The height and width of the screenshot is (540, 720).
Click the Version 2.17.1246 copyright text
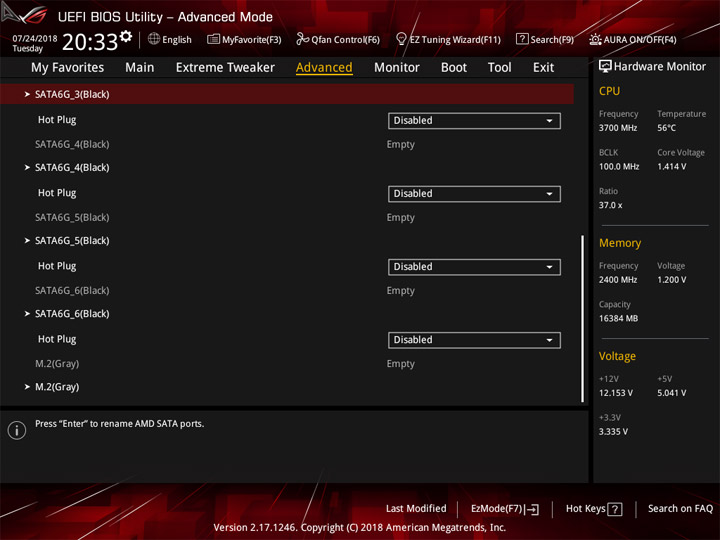tap(360, 528)
